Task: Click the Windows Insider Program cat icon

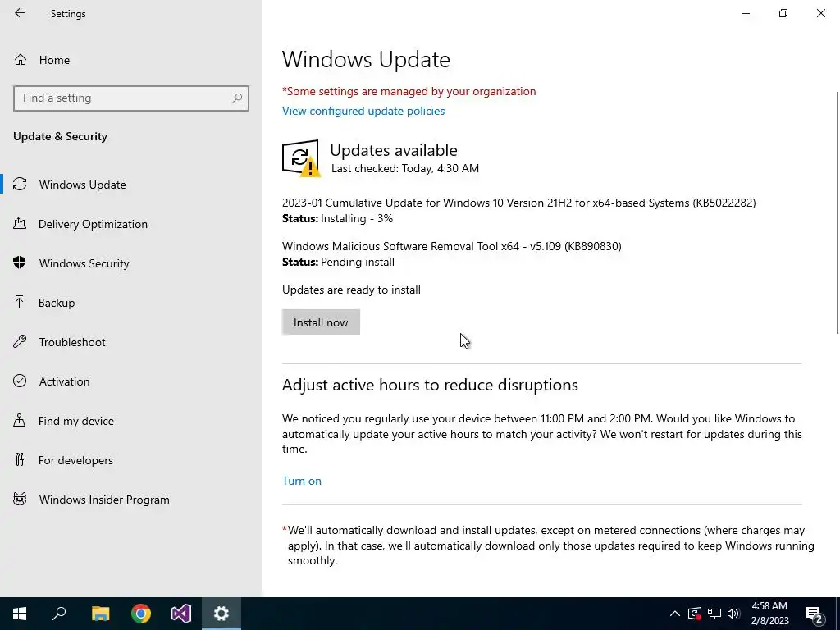Action: (x=20, y=500)
